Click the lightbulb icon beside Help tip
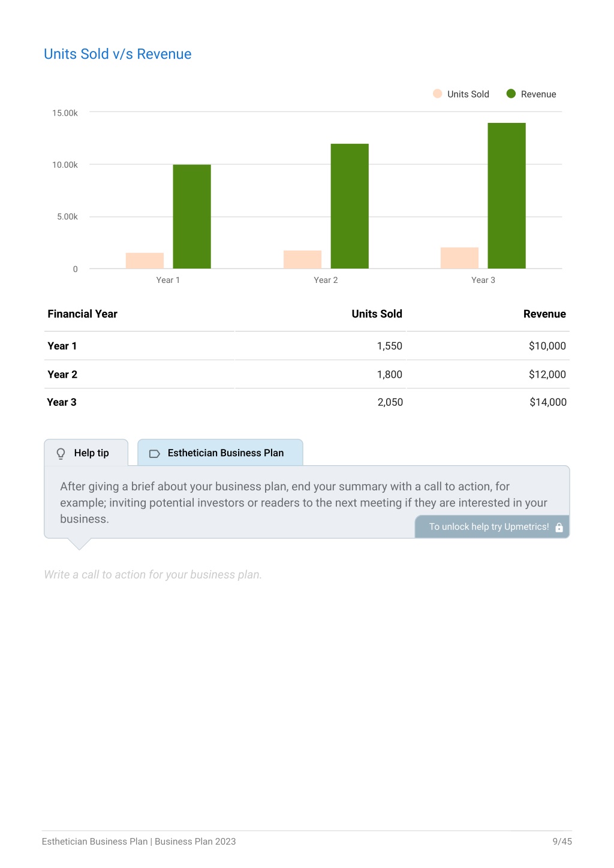The image size is (614, 868). [61, 454]
